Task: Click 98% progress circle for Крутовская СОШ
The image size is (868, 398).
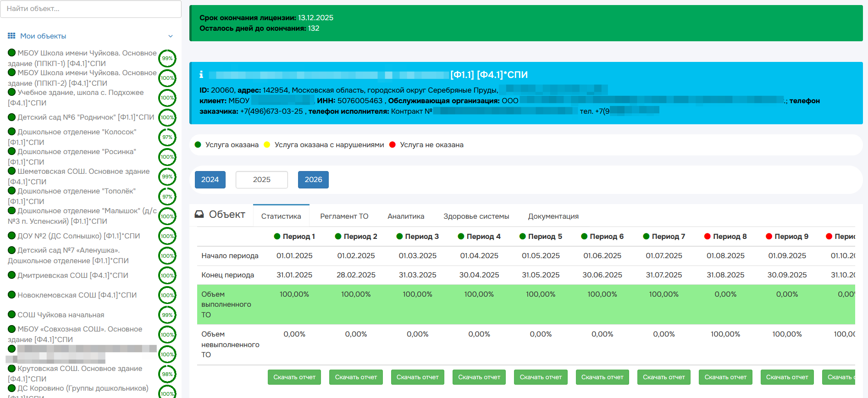Action: pos(167,374)
